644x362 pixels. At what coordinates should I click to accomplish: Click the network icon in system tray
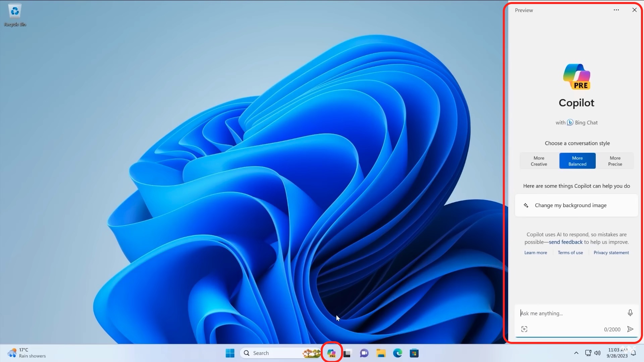click(588, 353)
